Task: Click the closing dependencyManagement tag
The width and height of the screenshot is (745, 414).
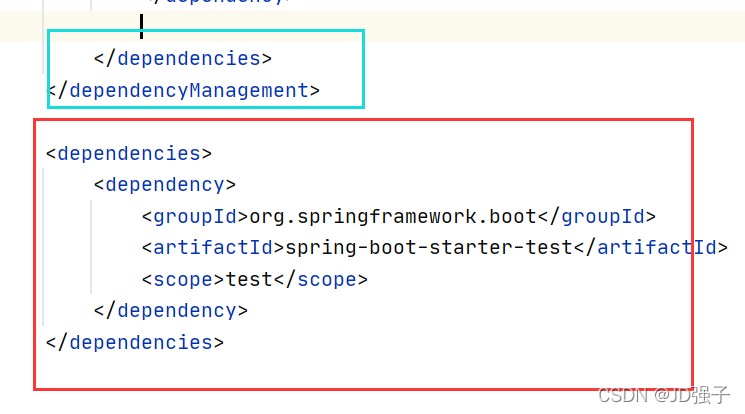Action: [184, 91]
